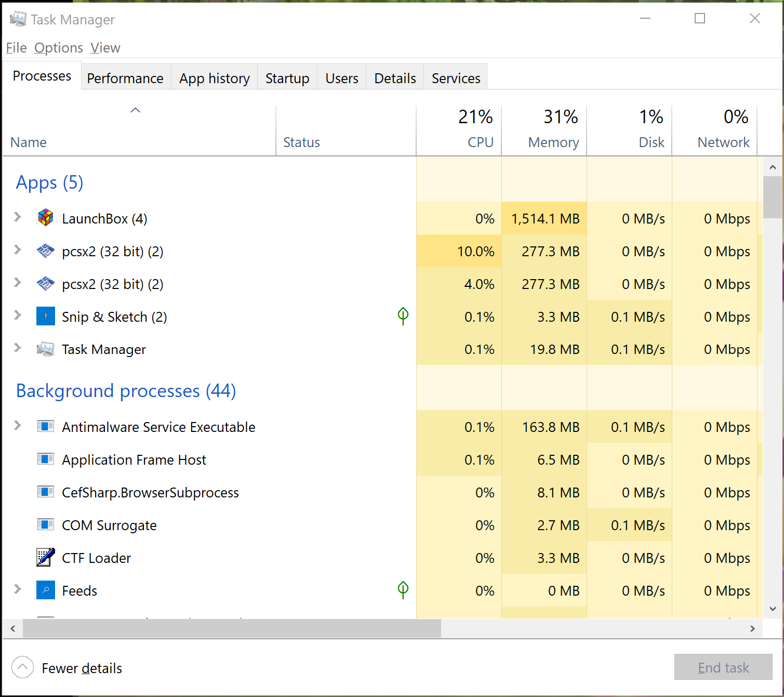This screenshot has height=697, width=784.
Task: Click the 163.8 MB memory value
Action: 551,427
